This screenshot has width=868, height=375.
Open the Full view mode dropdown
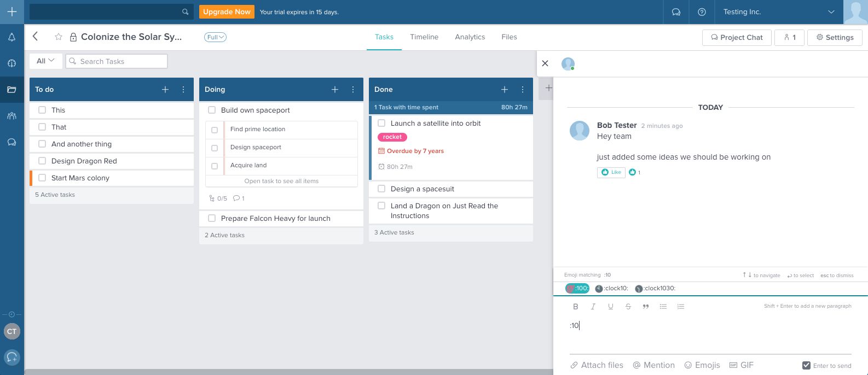click(215, 37)
